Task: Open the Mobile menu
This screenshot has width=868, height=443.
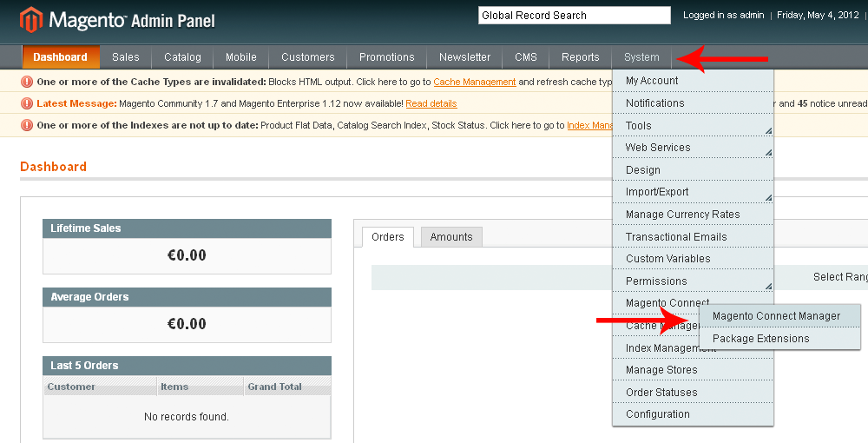Action: click(x=240, y=57)
